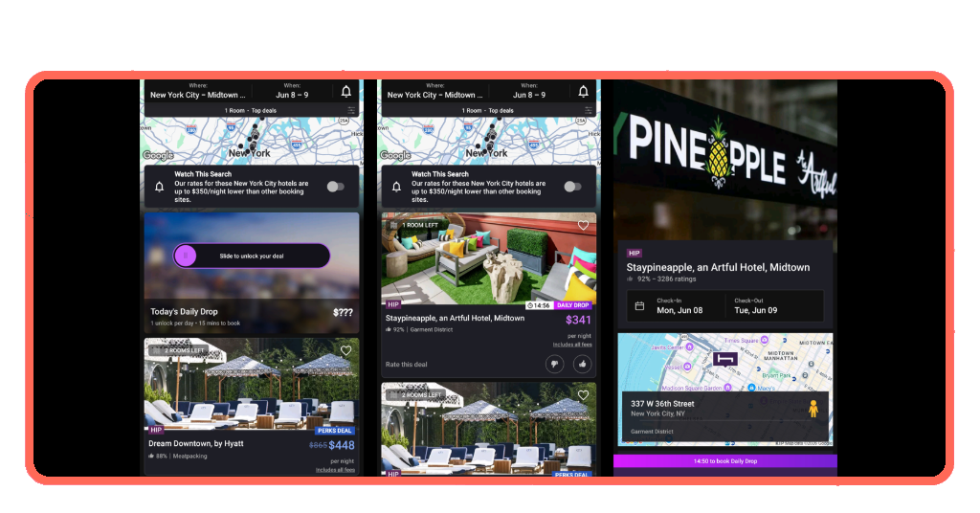
Task: Tap the blue PERKS DEAL badge on Dream Downtown
Action: [x=334, y=431]
